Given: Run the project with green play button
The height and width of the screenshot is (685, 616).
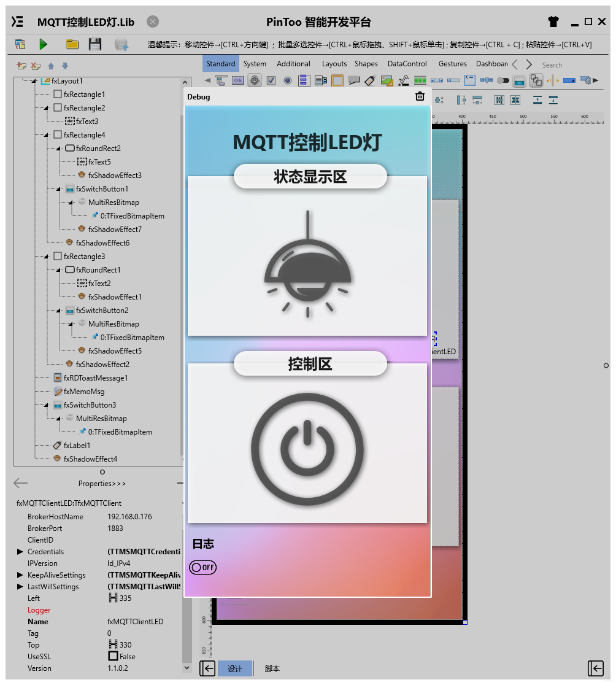Looking at the screenshot, I should click(43, 44).
